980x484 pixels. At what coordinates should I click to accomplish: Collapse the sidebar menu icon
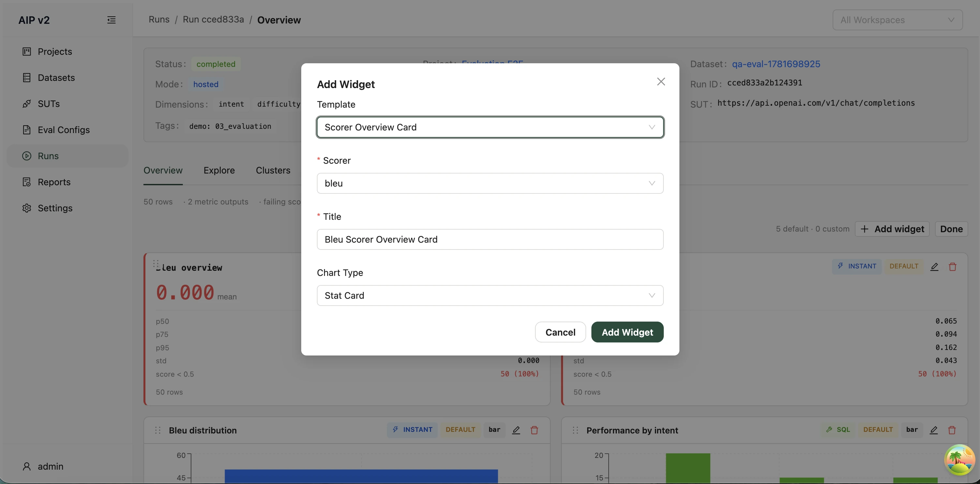point(111,20)
